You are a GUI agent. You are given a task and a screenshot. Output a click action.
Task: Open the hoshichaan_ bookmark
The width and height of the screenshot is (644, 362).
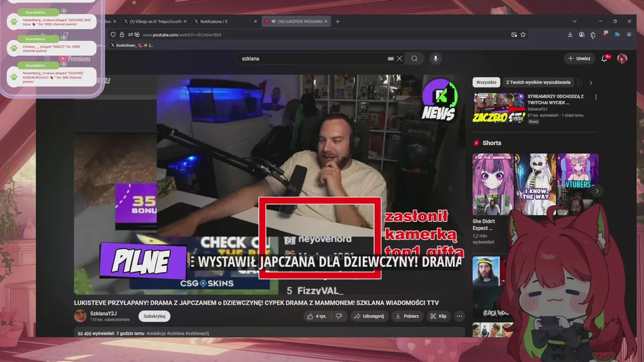pos(131,45)
